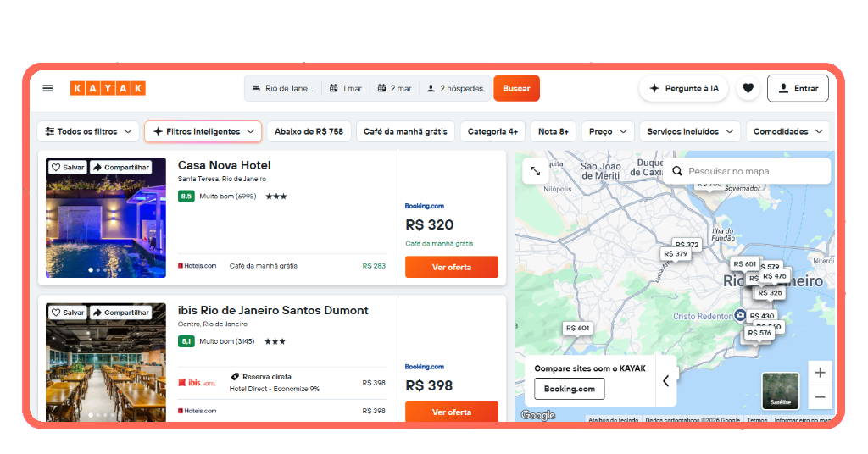
Task: Share ibis Rio de Janeiro via Compartilhar
Action: (x=120, y=313)
